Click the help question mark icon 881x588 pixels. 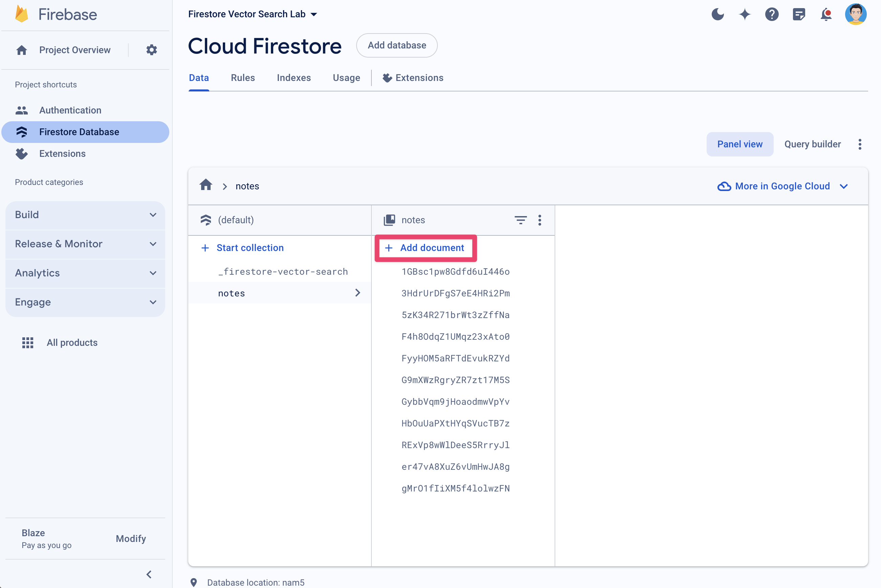(x=771, y=14)
